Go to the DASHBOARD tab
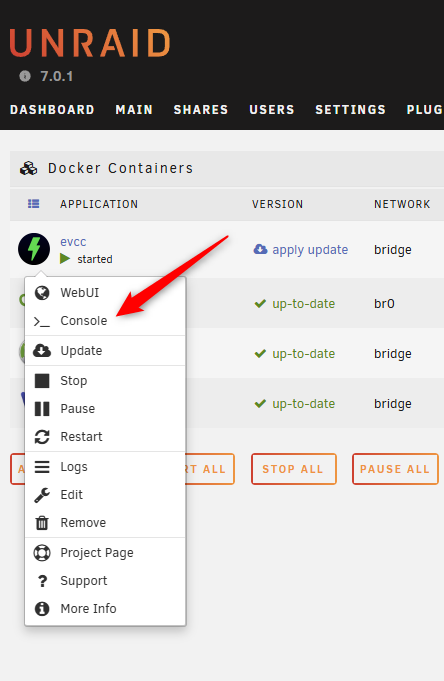The image size is (444, 681). tap(52, 109)
